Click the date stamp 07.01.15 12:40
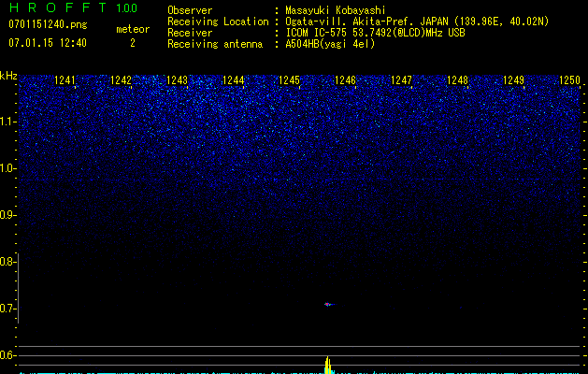 click(48, 43)
